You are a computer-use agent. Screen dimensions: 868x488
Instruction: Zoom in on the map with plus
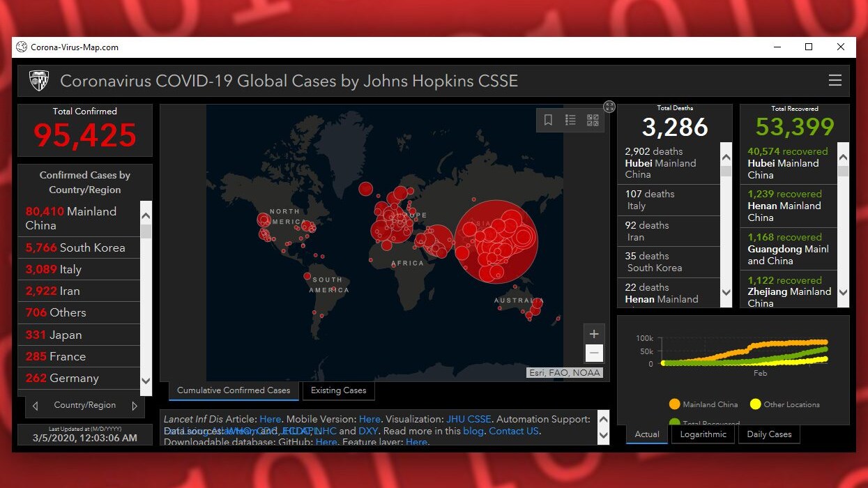(594, 334)
